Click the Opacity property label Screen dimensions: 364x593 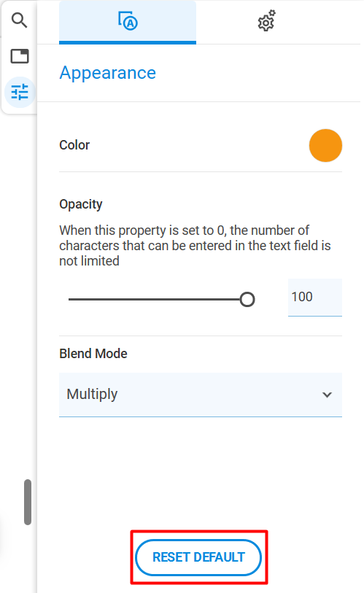(81, 204)
